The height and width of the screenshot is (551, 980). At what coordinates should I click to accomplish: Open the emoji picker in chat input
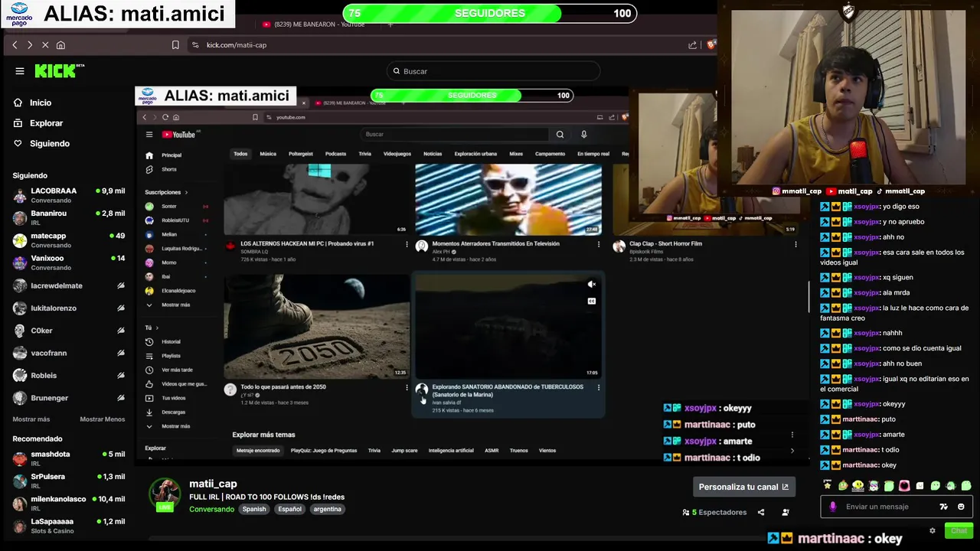click(x=961, y=507)
